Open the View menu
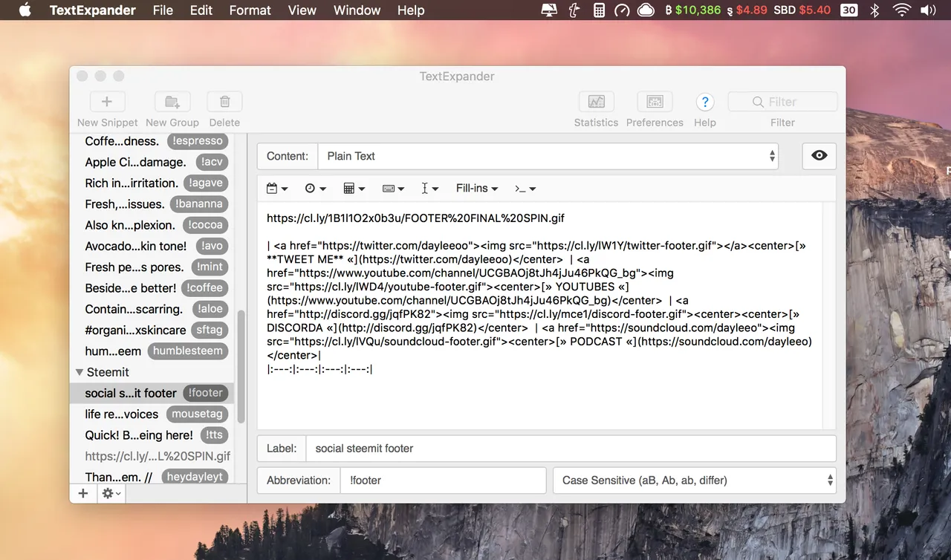Image resolution: width=951 pixels, height=560 pixels. click(302, 10)
